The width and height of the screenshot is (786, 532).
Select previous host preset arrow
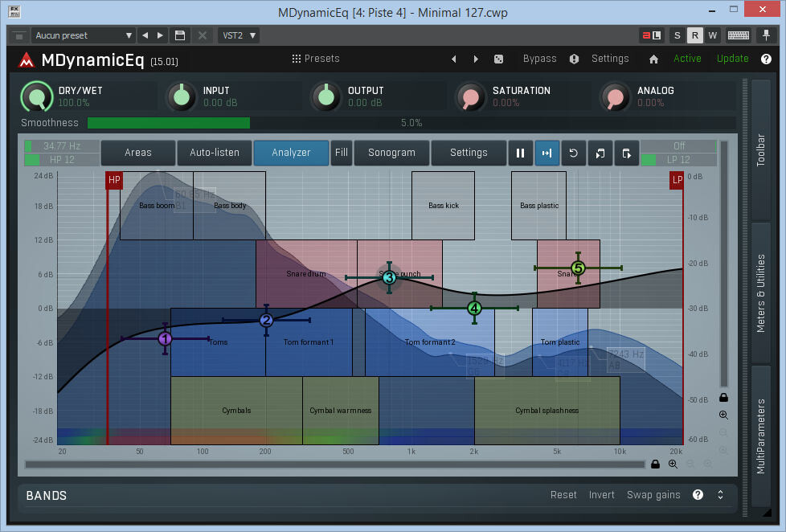[145, 35]
